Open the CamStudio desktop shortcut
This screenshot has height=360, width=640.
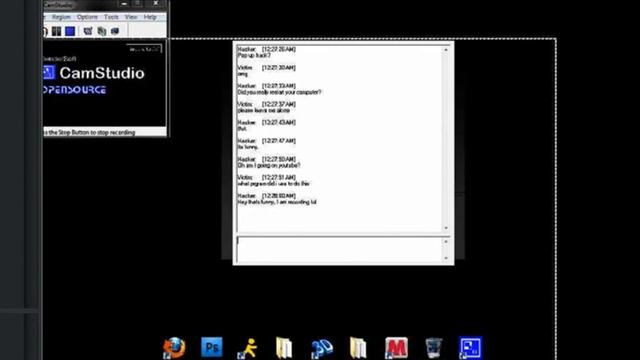(471, 348)
